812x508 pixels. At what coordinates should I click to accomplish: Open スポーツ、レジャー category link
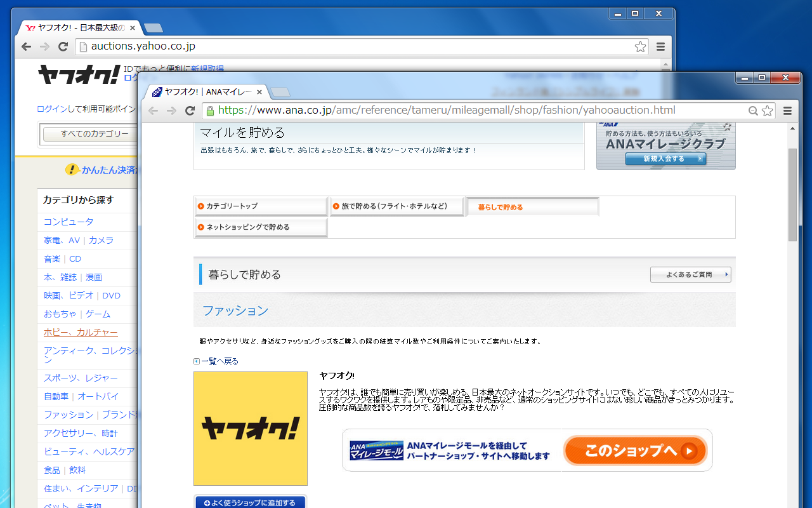pyautogui.click(x=81, y=378)
